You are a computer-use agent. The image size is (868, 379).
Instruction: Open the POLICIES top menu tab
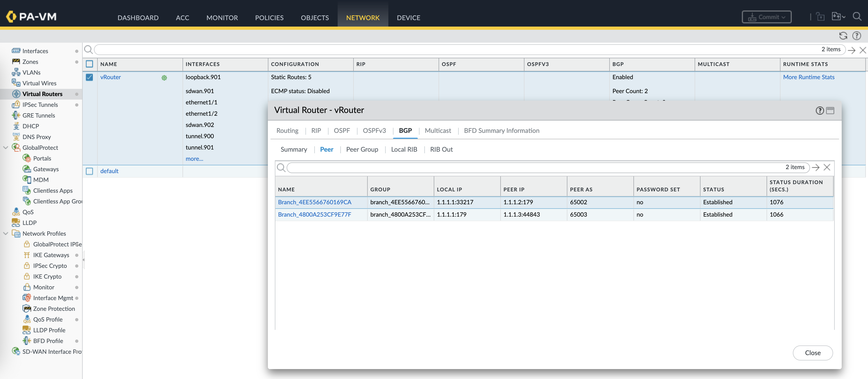[x=269, y=17]
